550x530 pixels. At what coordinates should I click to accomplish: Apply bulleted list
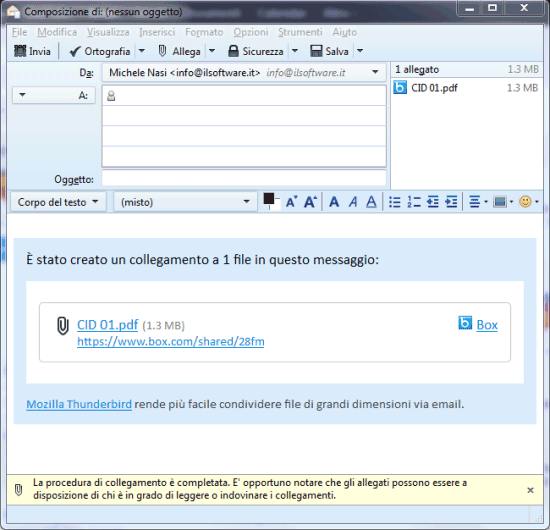pos(395,202)
